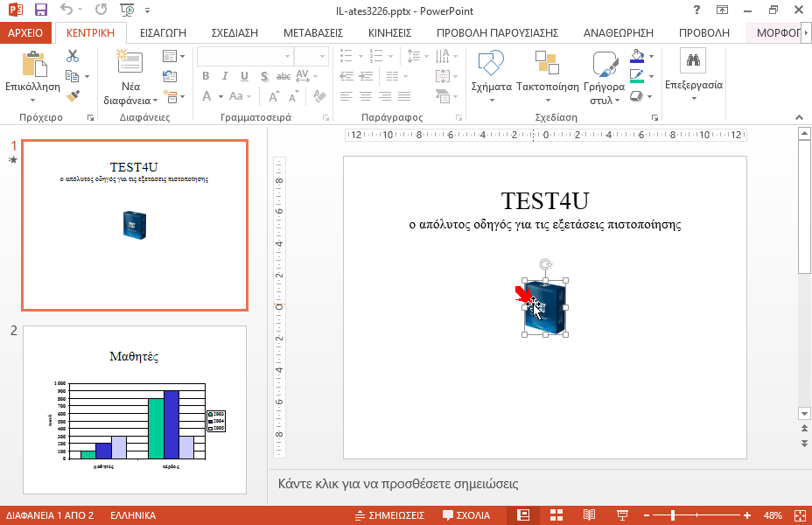Toggle Italic formatting
Screen dimensions: 812x525
click(x=225, y=76)
